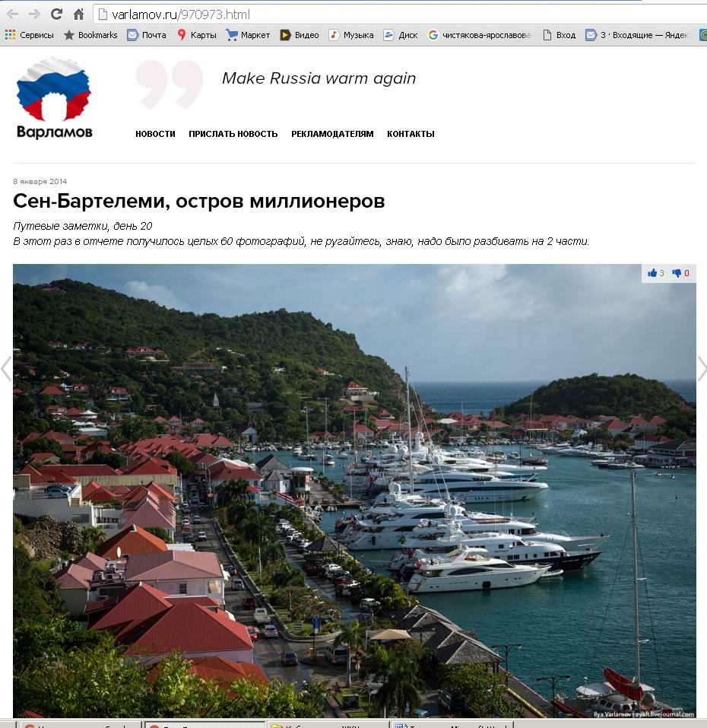Screen dimensions: 707x728
Task: Open the Карты bookmark
Action: pos(197,35)
